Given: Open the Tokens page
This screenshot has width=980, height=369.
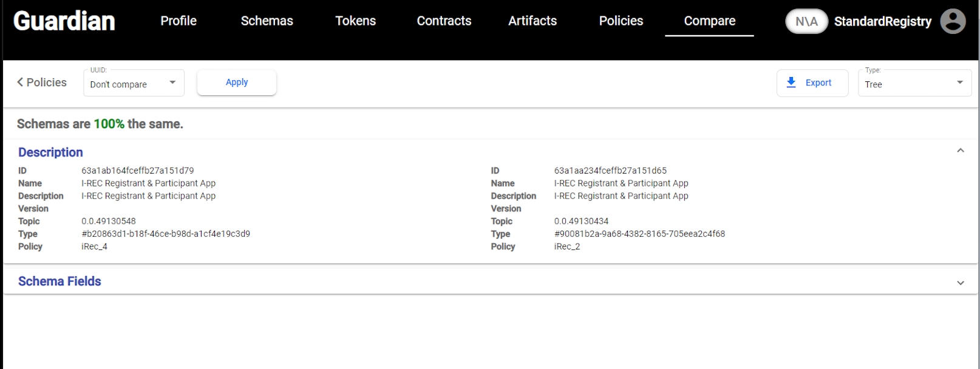Looking at the screenshot, I should click(x=355, y=21).
